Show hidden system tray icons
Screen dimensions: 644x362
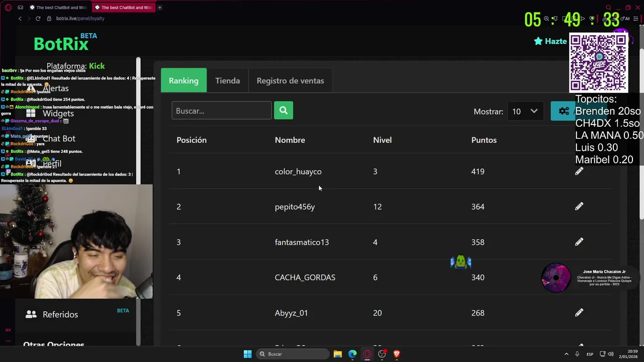[566, 354]
